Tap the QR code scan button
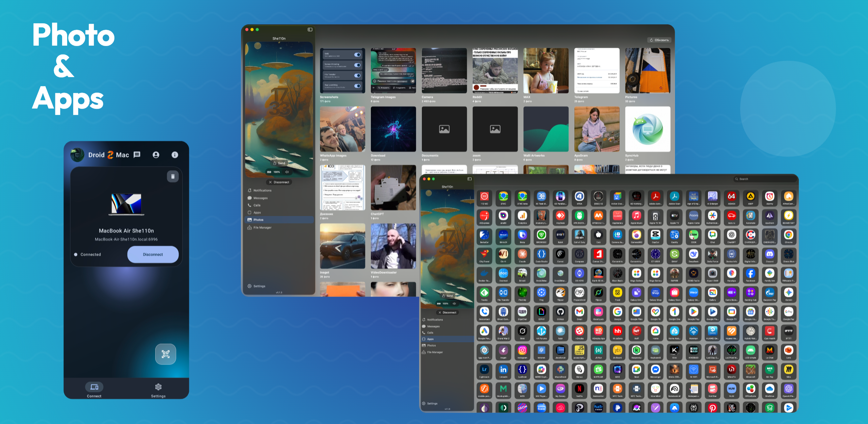The height and width of the screenshot is (424, 868). coord(166,354)
